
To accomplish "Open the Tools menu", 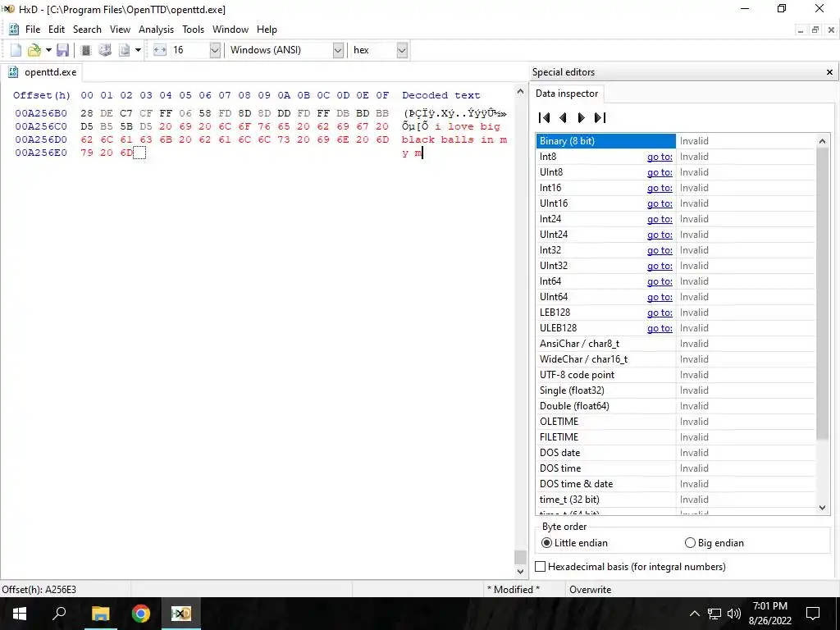I will (x=193, y=30).
